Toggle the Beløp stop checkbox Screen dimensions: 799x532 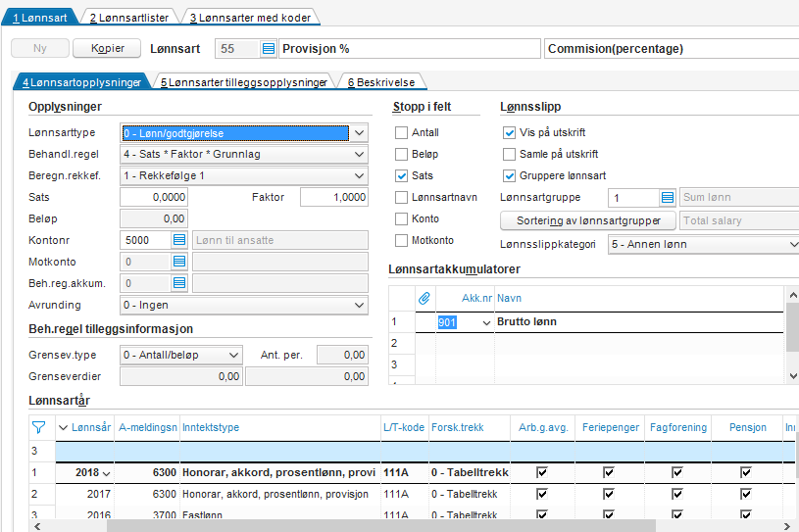click(402, 154)
